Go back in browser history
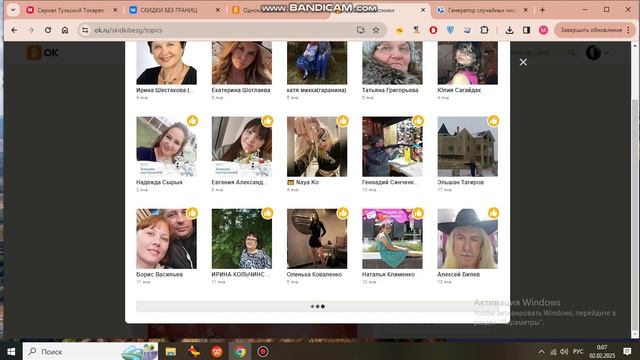This screenshot has width=640, height=360. tap(14, 30)
